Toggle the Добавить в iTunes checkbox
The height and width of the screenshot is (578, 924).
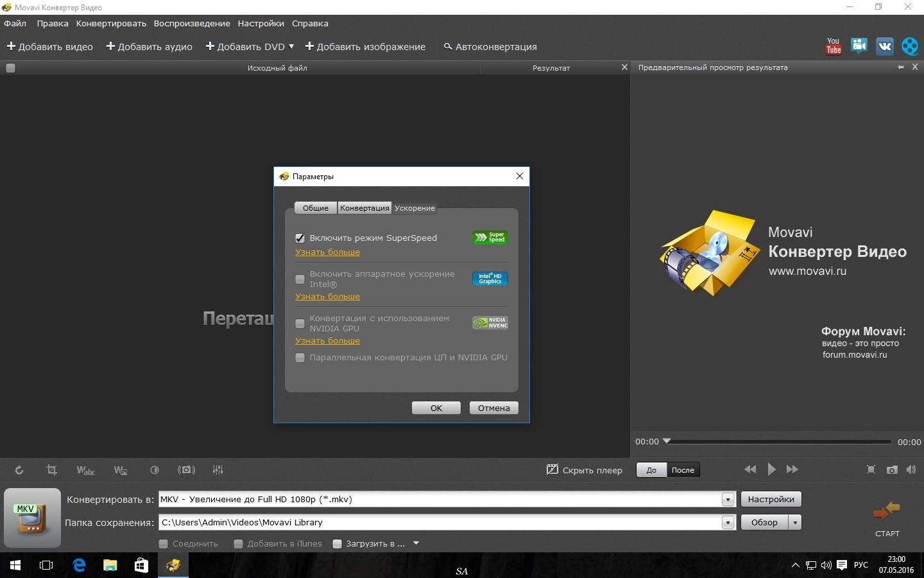coord(238,544)
